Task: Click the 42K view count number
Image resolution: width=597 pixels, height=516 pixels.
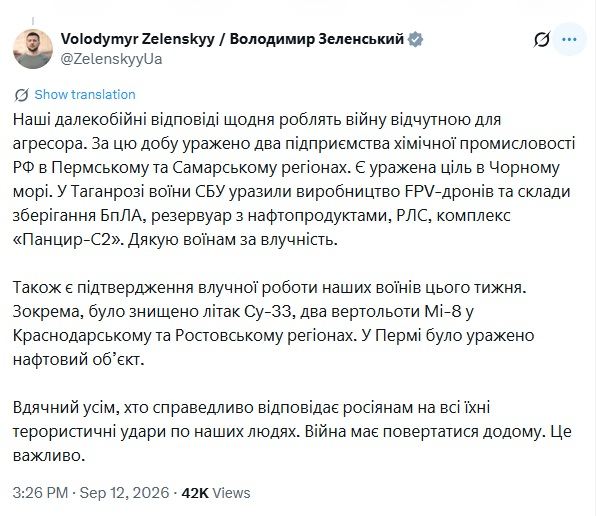Action: click(195, 493)
